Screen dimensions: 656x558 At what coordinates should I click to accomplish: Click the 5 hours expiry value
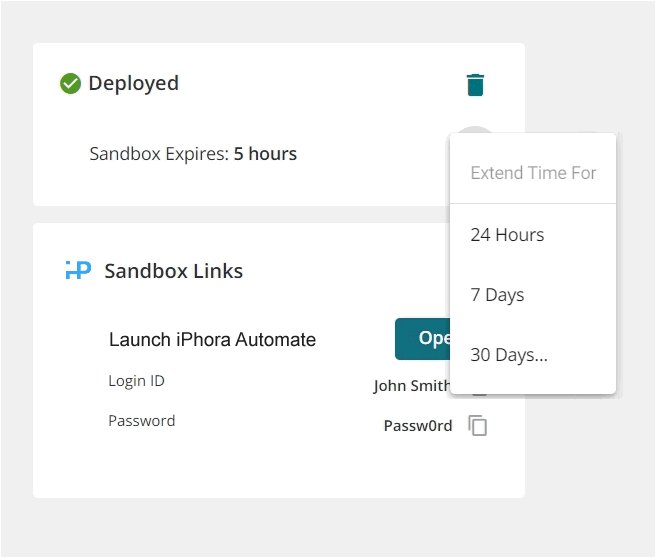pyautogui.click(x=265, y=154)
